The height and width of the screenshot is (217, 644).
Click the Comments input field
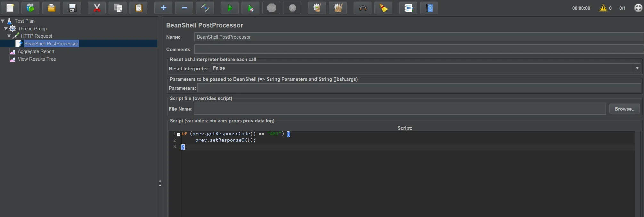point(419,49)
